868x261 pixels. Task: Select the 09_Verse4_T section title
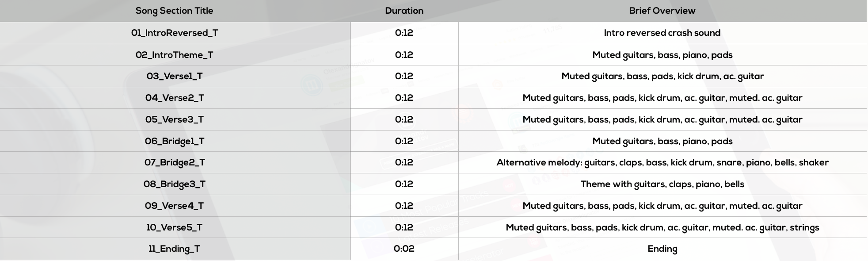click(x=175, y=206)
